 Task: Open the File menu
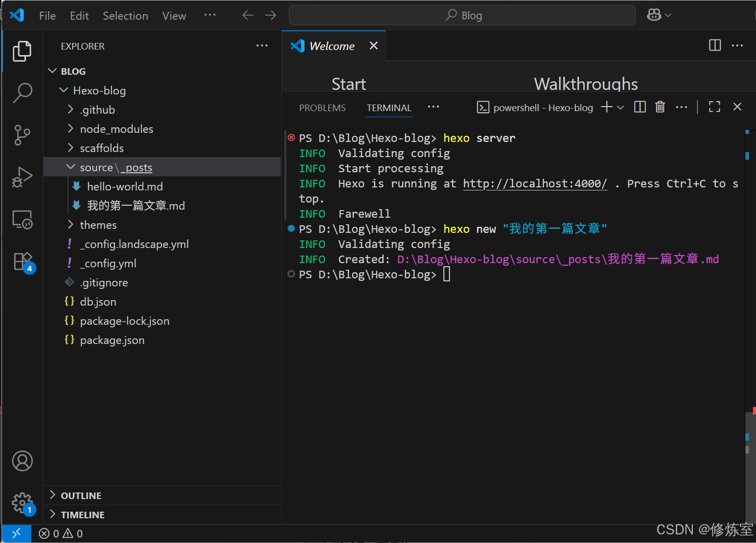click(x=47, y=16)
